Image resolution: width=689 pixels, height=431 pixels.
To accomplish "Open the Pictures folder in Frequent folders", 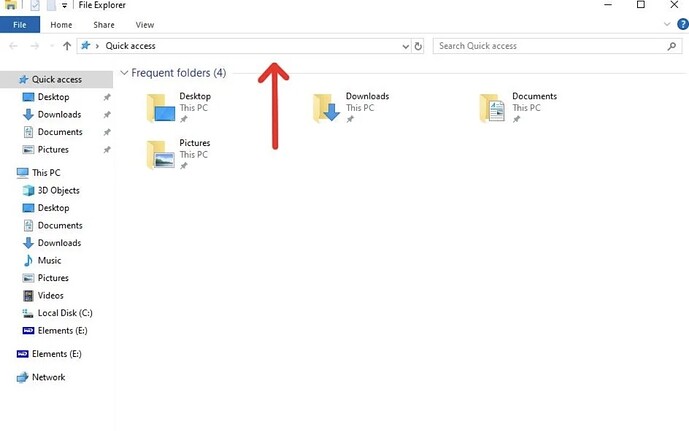I will 194,144.
